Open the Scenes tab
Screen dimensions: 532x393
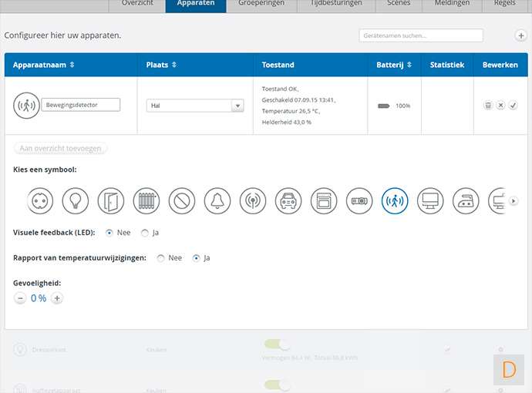pyautogui.click(x=398, y=4)
